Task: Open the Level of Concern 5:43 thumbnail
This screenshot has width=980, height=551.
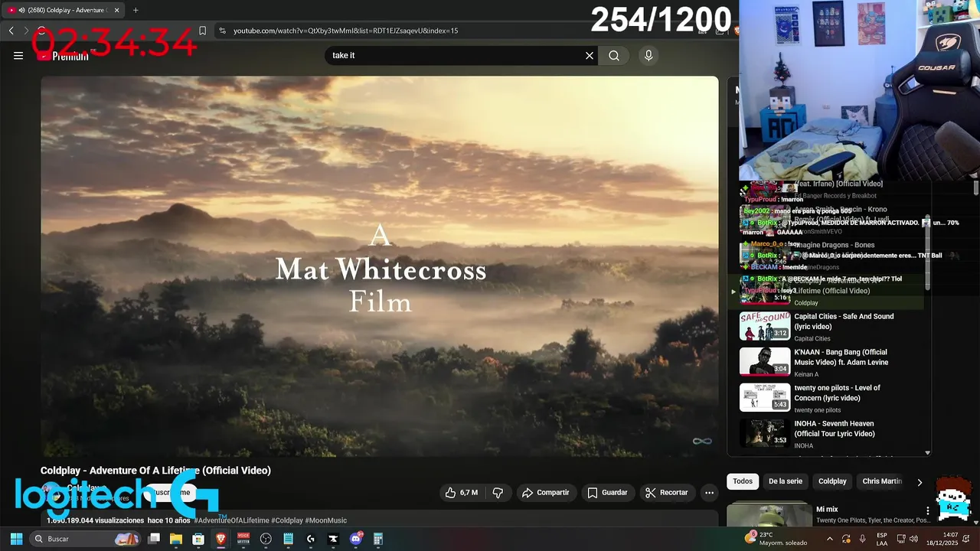Action: [x=765, y=398]
